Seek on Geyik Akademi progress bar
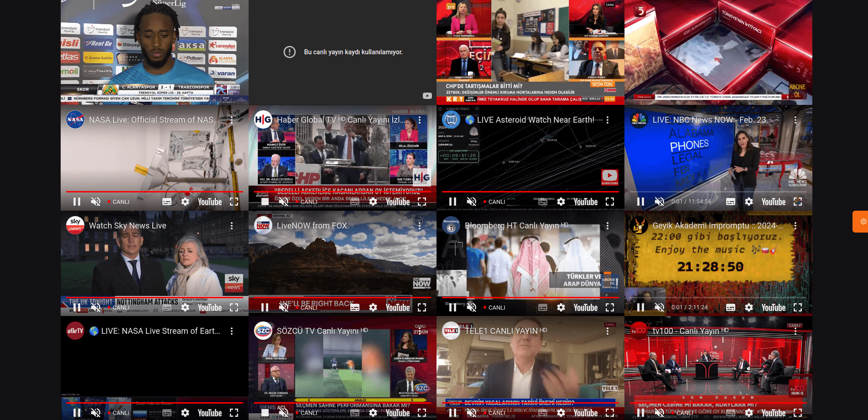This screenshot has width=868, height=420. pos(718,298)
